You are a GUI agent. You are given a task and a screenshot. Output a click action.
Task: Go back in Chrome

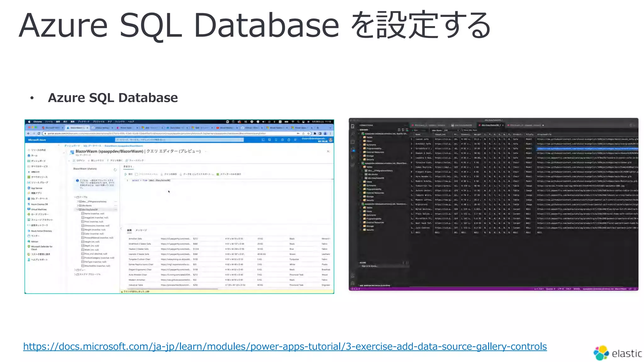(29, 134)
